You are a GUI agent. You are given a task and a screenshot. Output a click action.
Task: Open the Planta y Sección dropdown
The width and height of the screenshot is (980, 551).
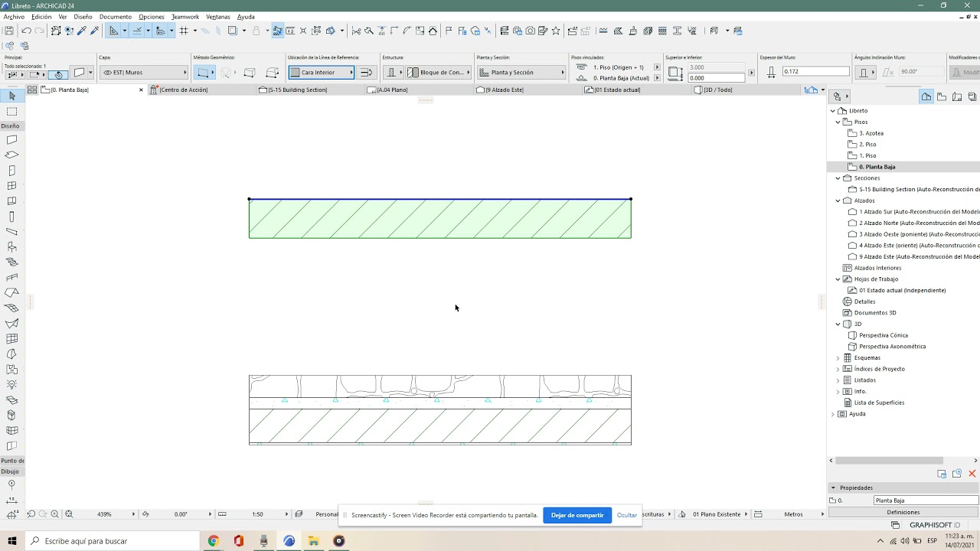(521, 73)
